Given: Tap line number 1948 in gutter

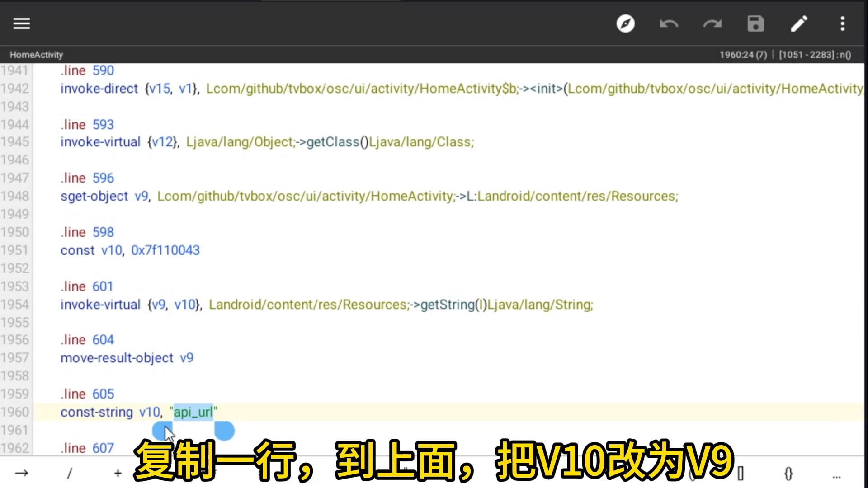Looking at the screenshot, I should pyautogui.click(x=15, y=196).
